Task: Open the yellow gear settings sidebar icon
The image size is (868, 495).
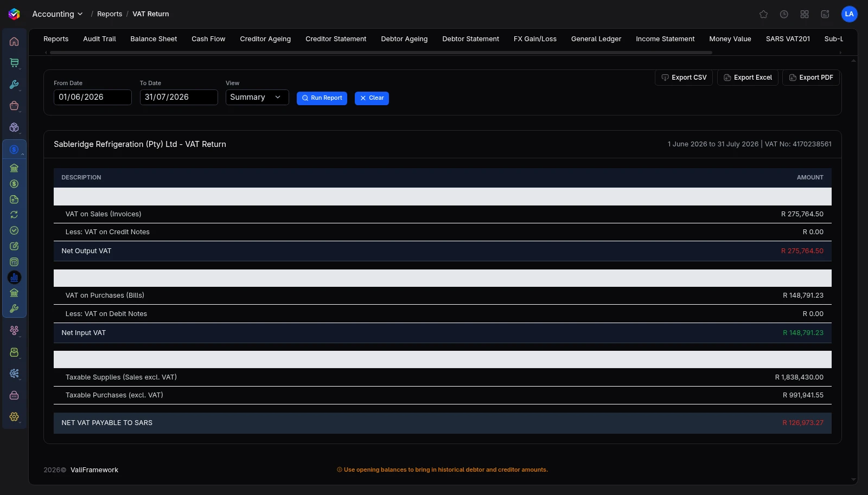Action: click(14, 416)
